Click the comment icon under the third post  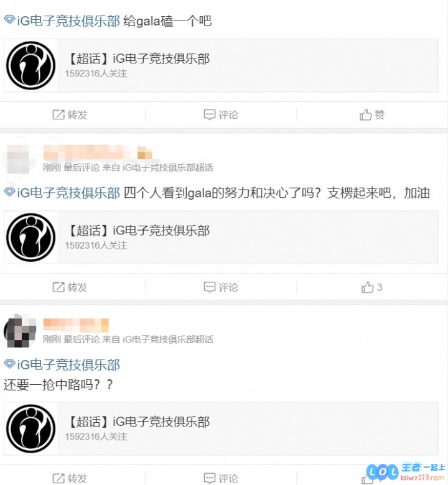click(209, 478)
